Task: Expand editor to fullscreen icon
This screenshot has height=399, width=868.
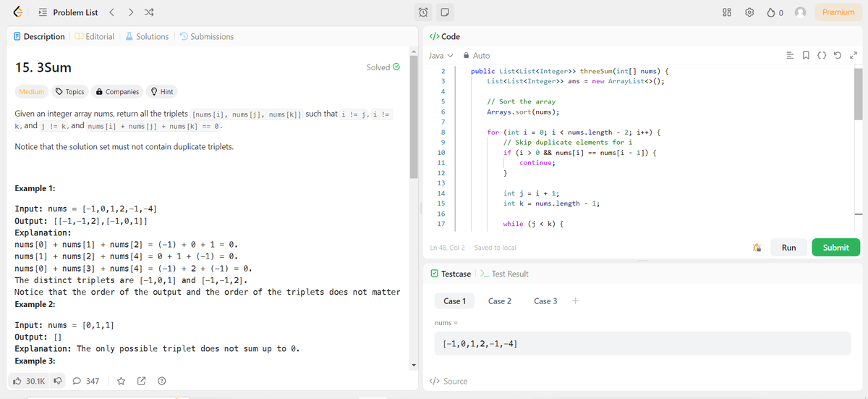Action: click(853, 56)
